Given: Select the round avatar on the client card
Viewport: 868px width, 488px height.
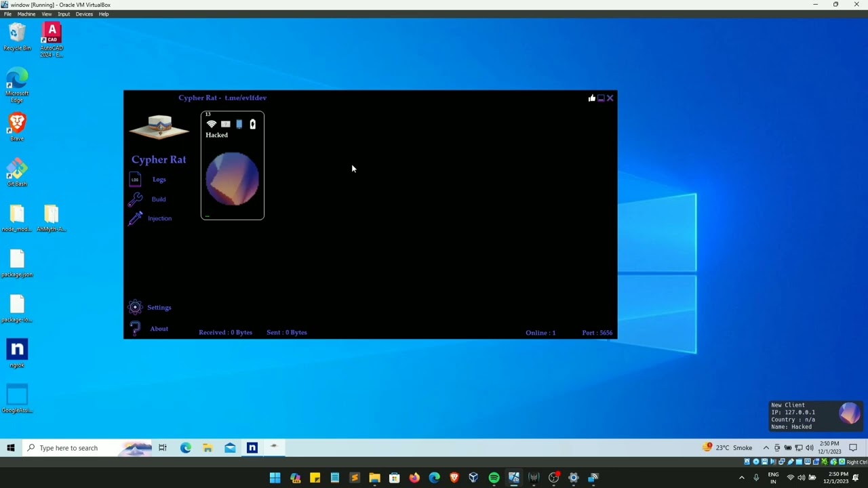Looking at the screenshot, I should pyautogui.click(x=233, y=179).
